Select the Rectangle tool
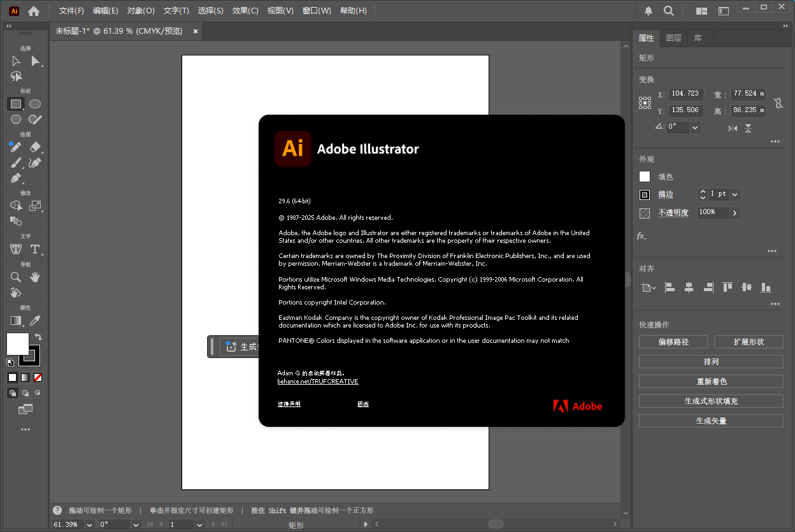The width and height of the screenshot is (795, 532). click(x=16, y=104)
